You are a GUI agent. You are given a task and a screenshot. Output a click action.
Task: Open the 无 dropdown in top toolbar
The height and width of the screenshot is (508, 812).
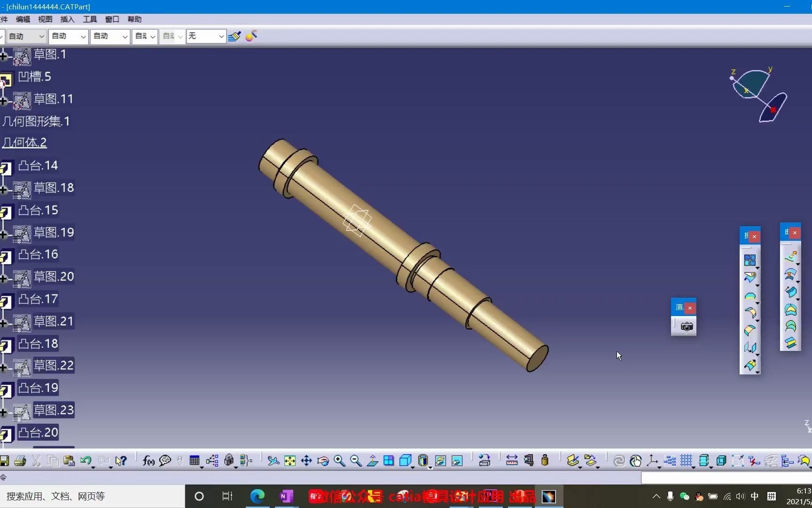point(206,36)
